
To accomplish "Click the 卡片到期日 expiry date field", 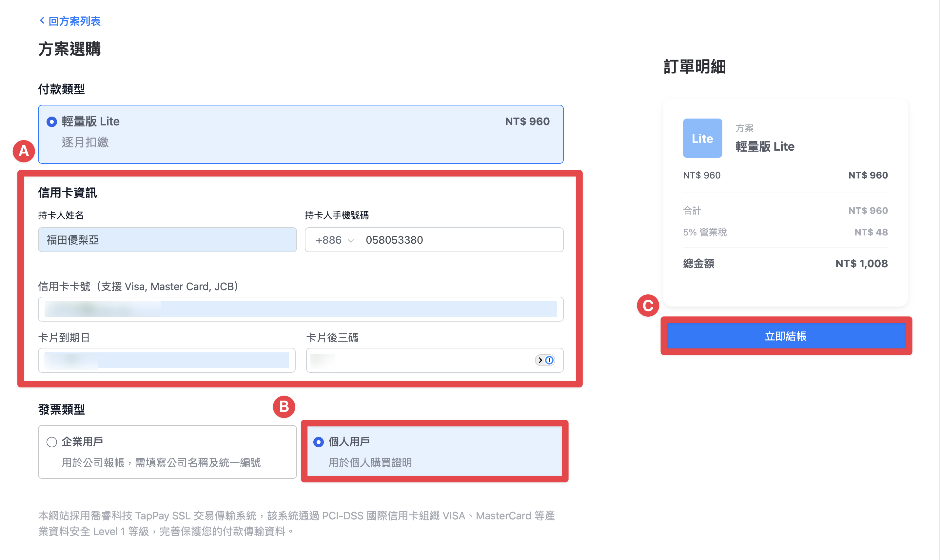I will [166, 360].
